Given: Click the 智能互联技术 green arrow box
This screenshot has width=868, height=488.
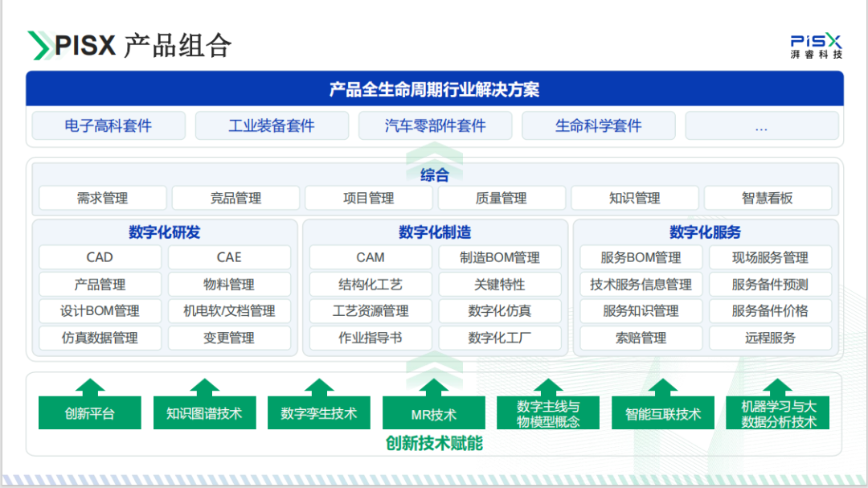Looking at the screenshot, I should point(663,412).
